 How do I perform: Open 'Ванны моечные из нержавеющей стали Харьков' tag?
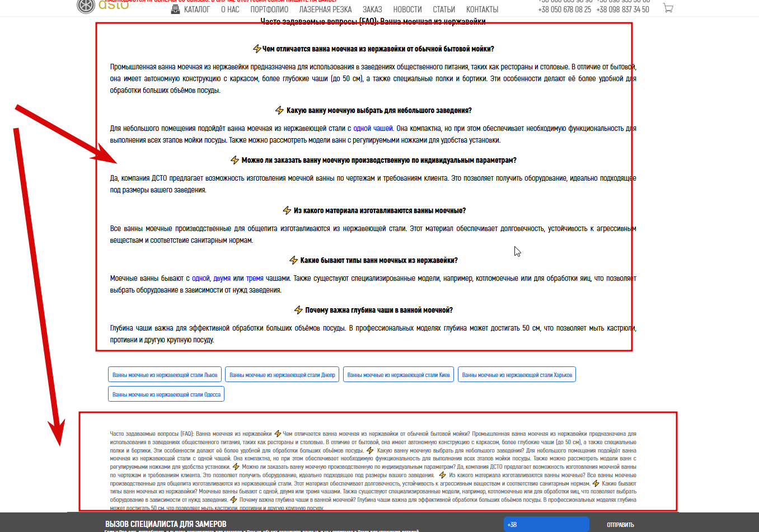pyautogui.click(x=517, y=375)
